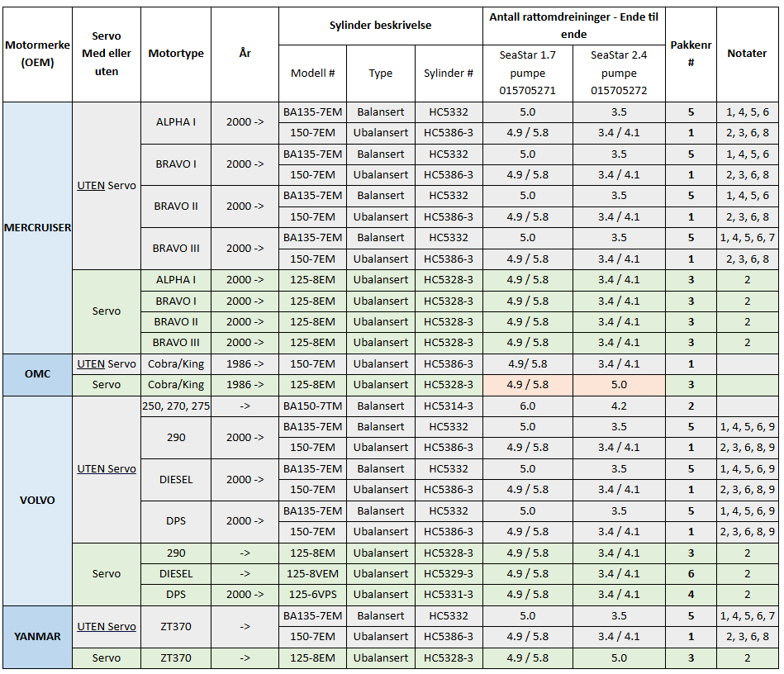Click 'DPS' in the VOLVO UTEN Servo section
This screenshot has height=674, width=784.
(176, 521)
